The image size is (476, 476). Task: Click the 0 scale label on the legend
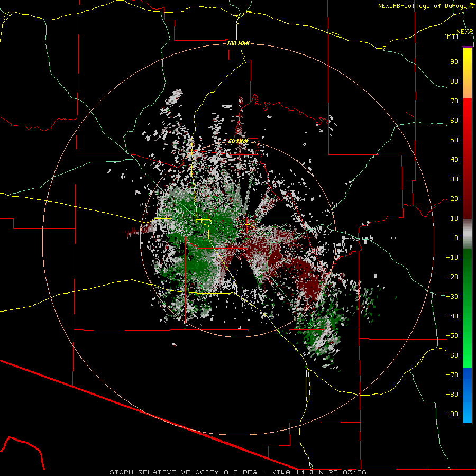coord(456,237)
